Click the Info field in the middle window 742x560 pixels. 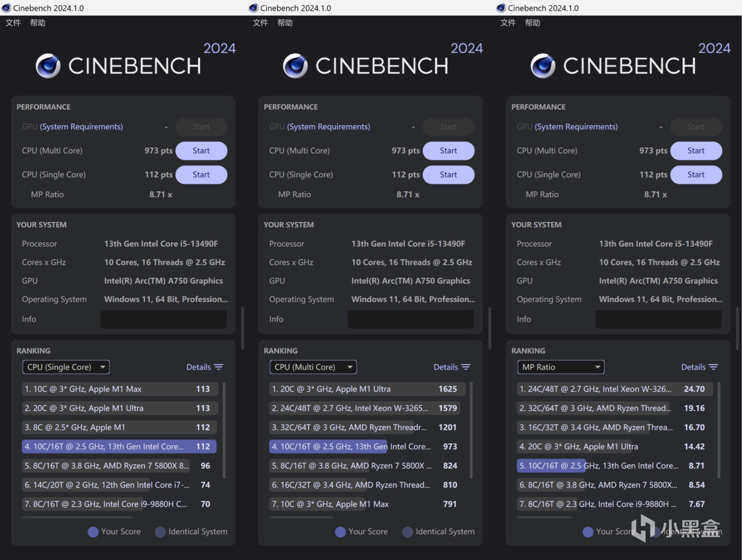tap(411, 319)
